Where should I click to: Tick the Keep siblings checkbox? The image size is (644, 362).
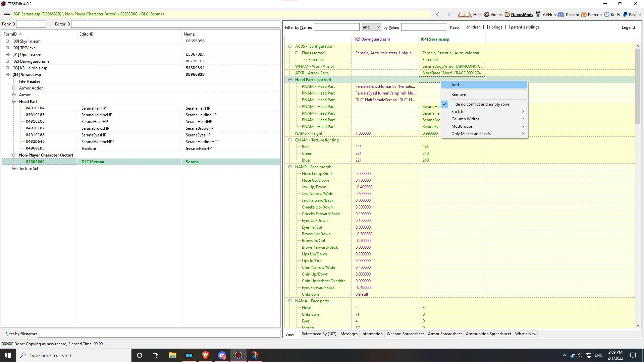click(485, 27)
